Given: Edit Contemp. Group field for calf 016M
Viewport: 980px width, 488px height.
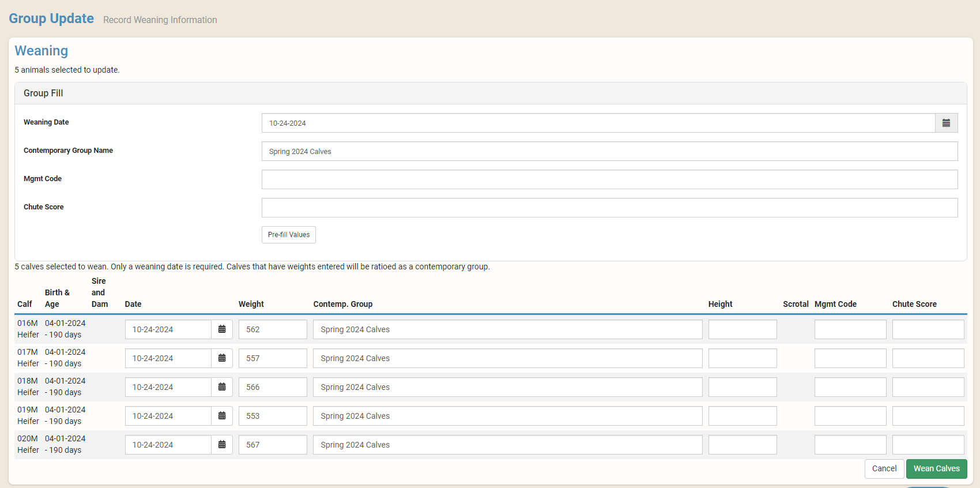Looking at the screenshot, I should [508, 329].
